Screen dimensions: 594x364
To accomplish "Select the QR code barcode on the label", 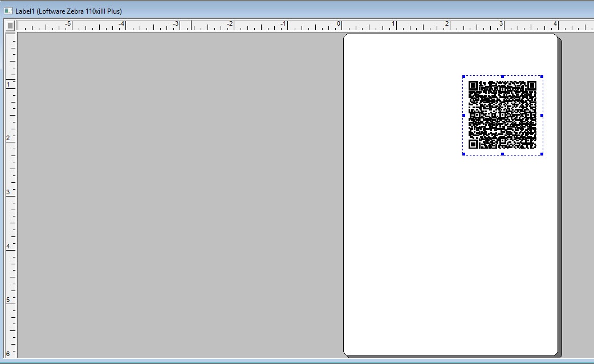I will tap(502, 114).
